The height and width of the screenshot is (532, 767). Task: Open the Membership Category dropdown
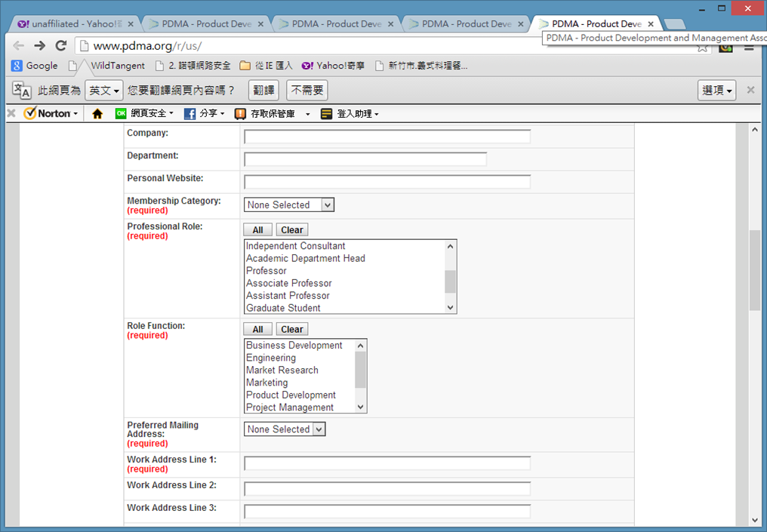[288, 205]
